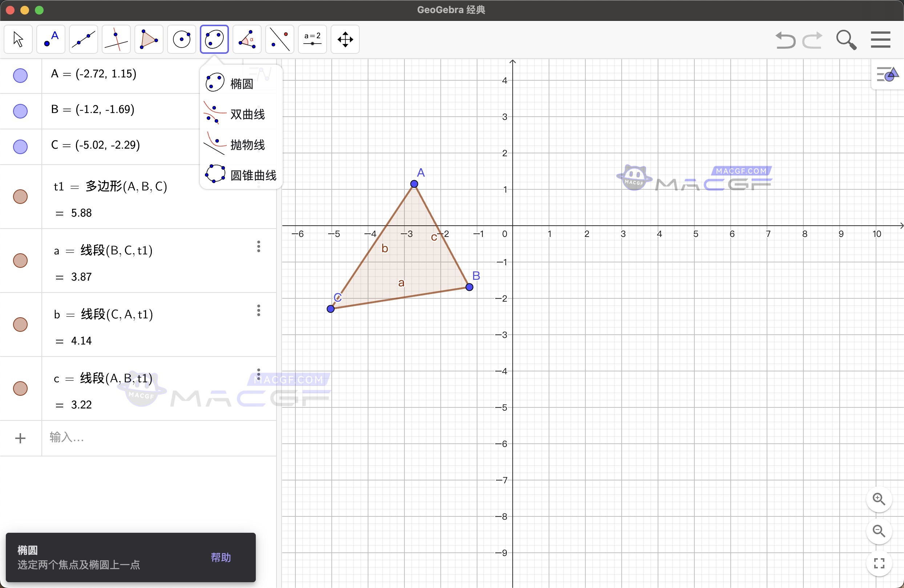The width and height of the screenshot is (904, 588).
Task: Click the blue color dot next to point B
Action: (20, 111)
